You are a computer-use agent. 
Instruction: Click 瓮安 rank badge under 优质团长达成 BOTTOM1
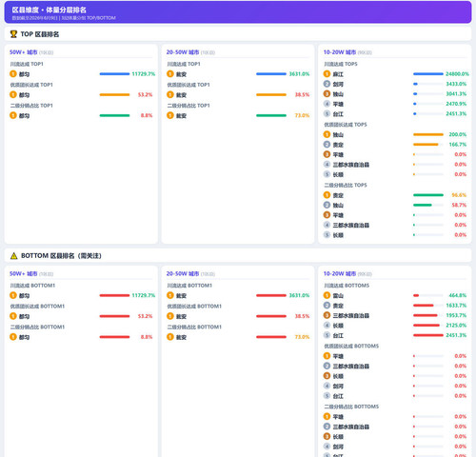(x=170, y=316)
